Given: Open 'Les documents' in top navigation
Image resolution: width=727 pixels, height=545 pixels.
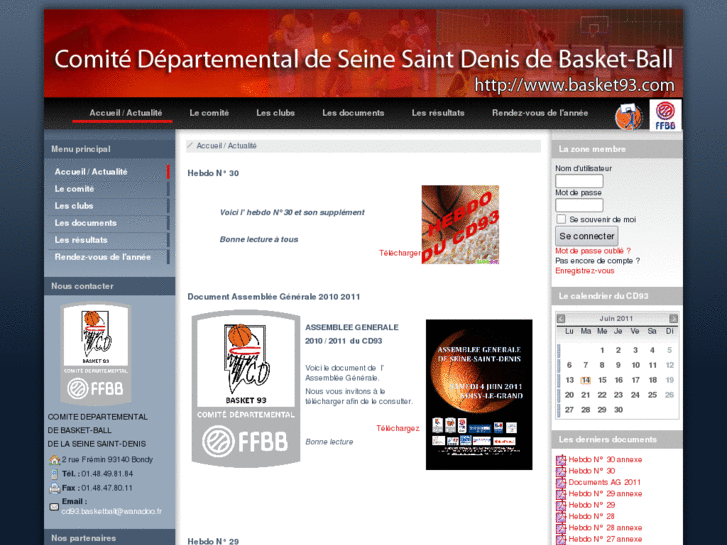Looking at the screenshot, I should pos(353,113).
